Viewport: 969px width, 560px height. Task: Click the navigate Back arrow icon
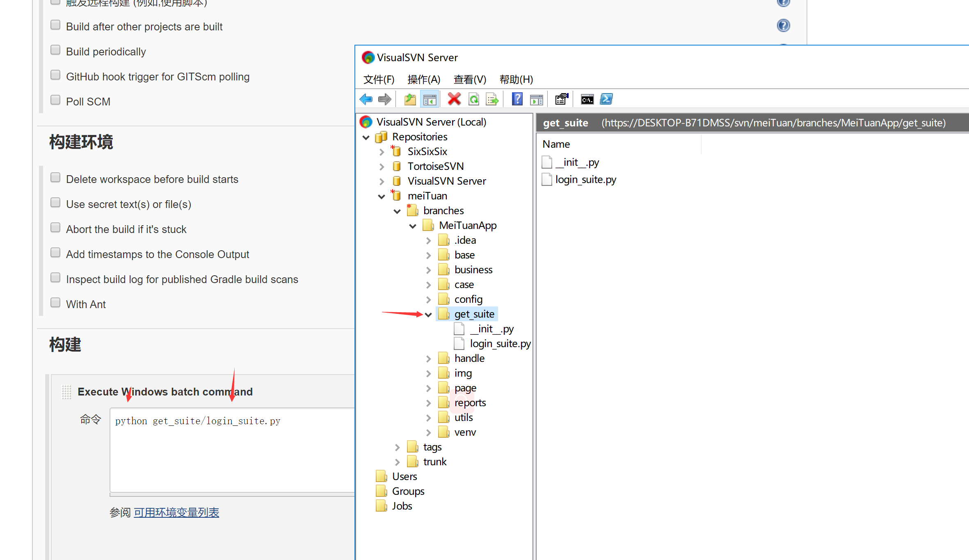tap(366, 99)
